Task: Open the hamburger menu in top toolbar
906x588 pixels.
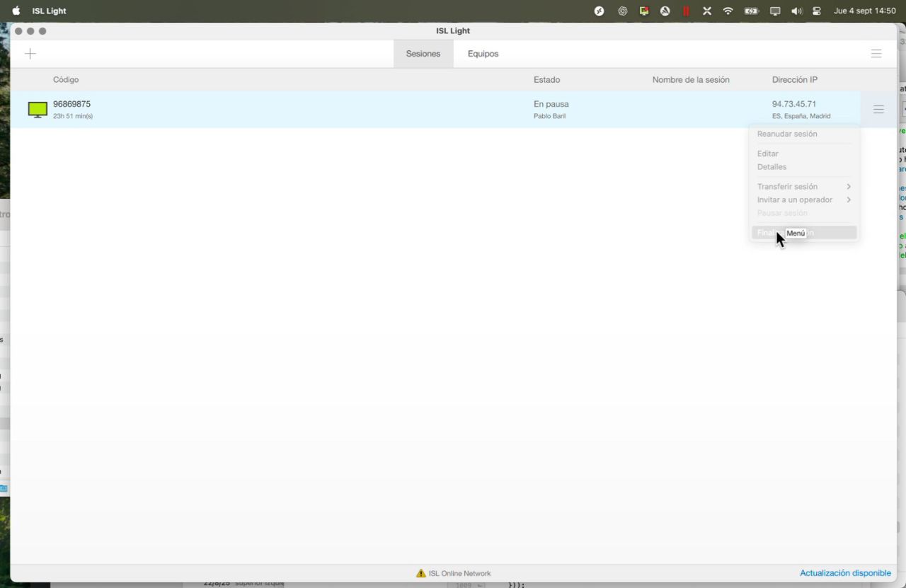Action: 876,54
